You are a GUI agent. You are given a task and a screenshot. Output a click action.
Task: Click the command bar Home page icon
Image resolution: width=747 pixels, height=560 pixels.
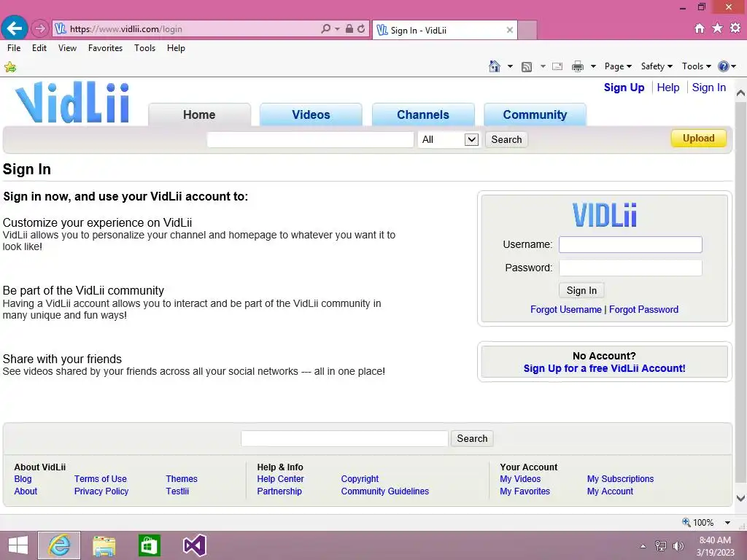coord(495,66)
